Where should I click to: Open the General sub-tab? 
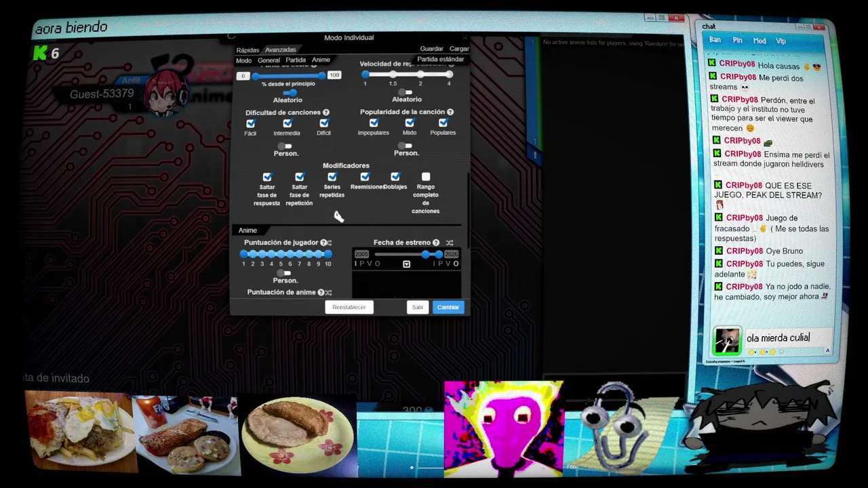pos(269,60)
